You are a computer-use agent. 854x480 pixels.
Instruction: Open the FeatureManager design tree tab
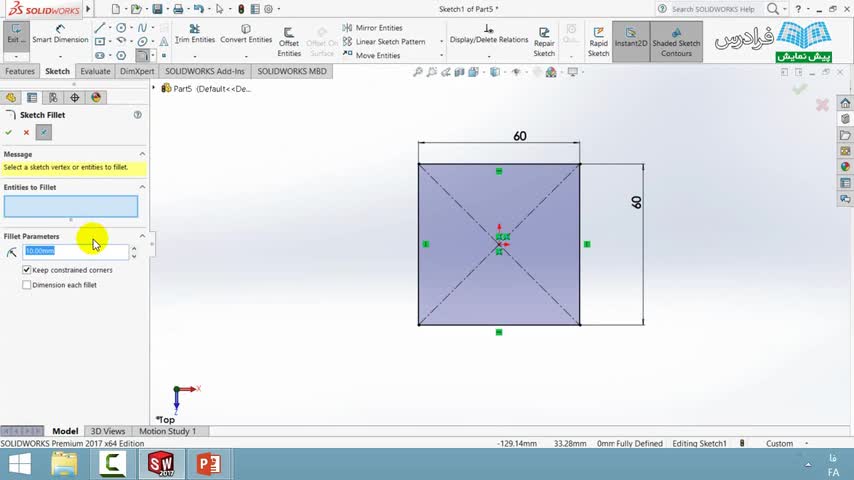[x=11, y=98]
